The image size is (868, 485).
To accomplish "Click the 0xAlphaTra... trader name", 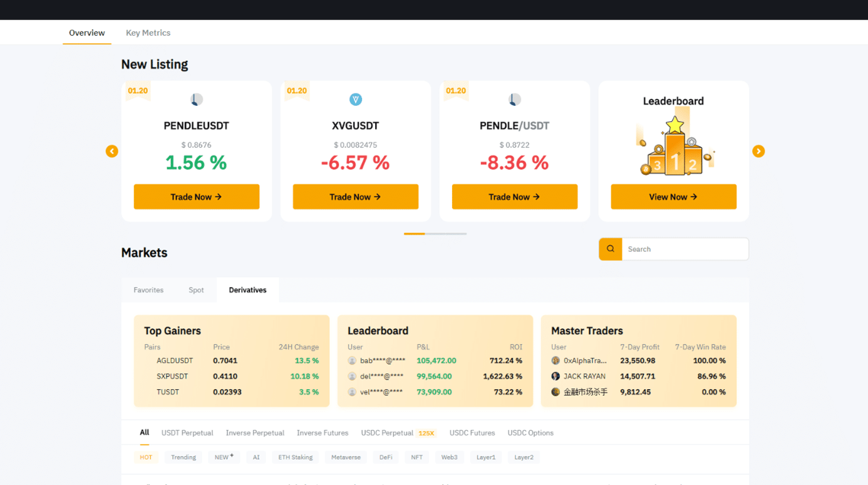I will point(585,361).
